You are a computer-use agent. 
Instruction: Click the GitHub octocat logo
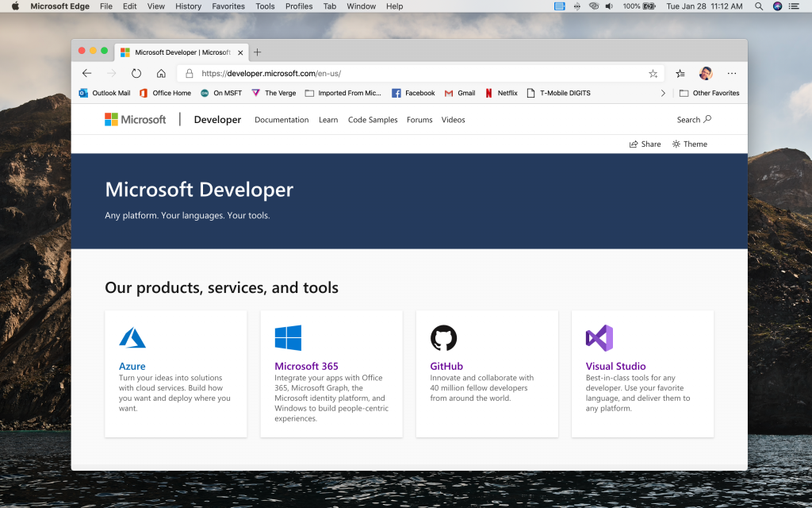click(x=443, y=337)
